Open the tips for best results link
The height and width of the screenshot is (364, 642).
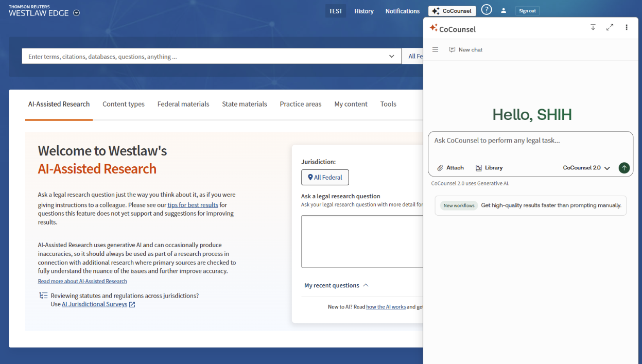193,205
